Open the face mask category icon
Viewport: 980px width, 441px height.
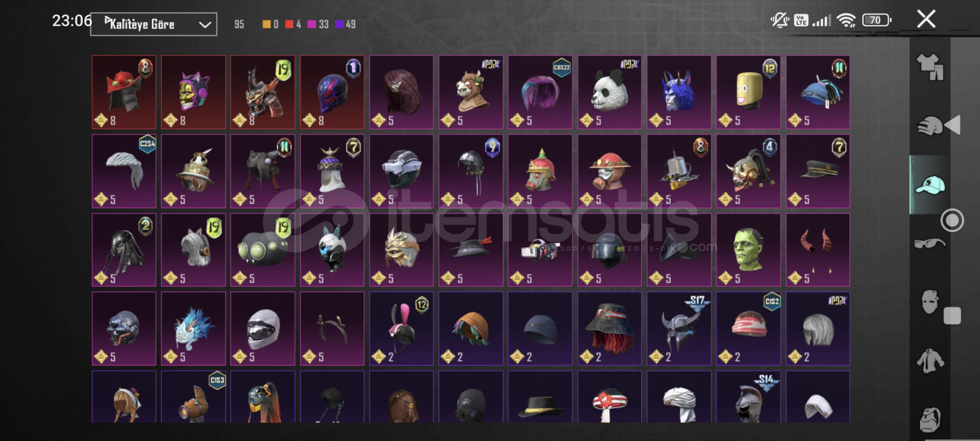tap(930, 302)
